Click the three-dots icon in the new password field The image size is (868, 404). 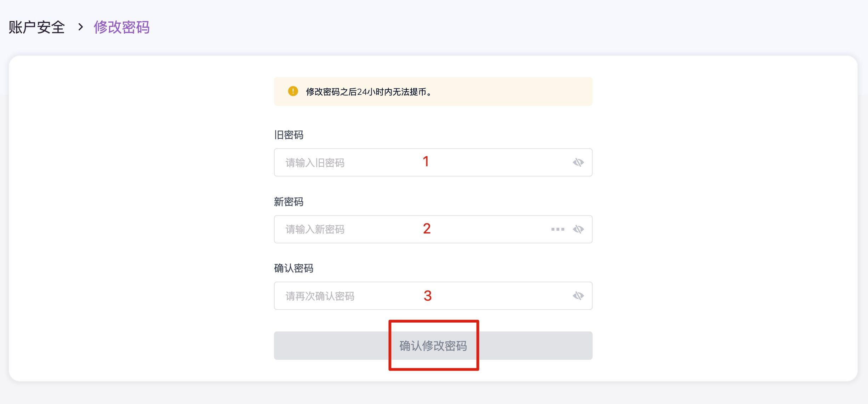click(558, 229)
